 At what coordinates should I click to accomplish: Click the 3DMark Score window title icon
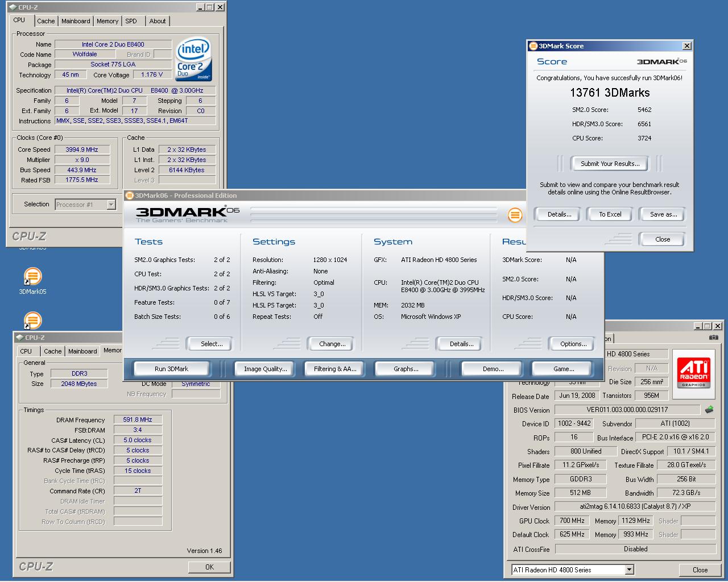pyautogui.click(x=533, y=46)
